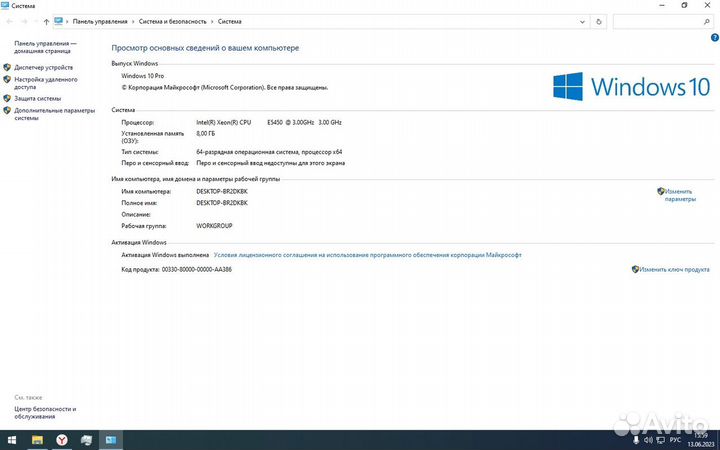720x450 pixels.
Task: Open Advanced system settings link
Action: (54, 114)
